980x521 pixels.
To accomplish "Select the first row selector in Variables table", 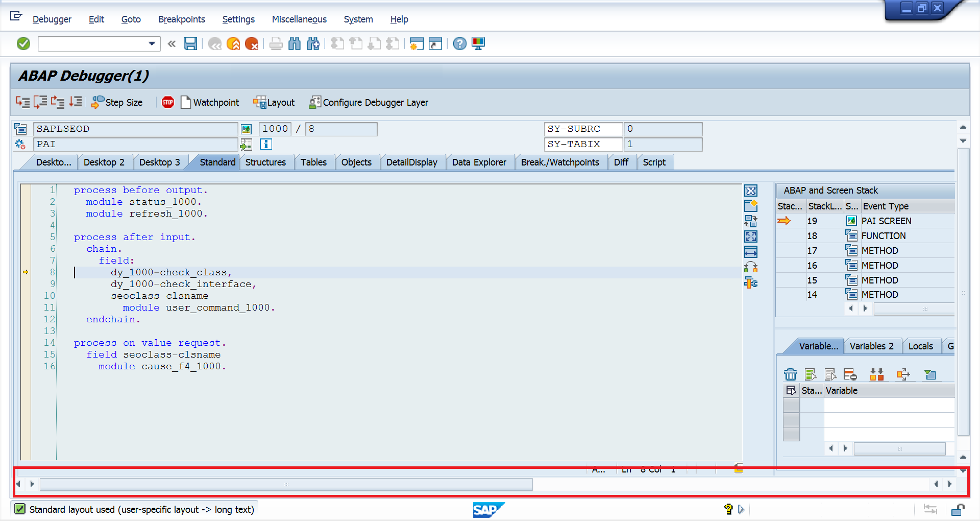I will 791,405.
